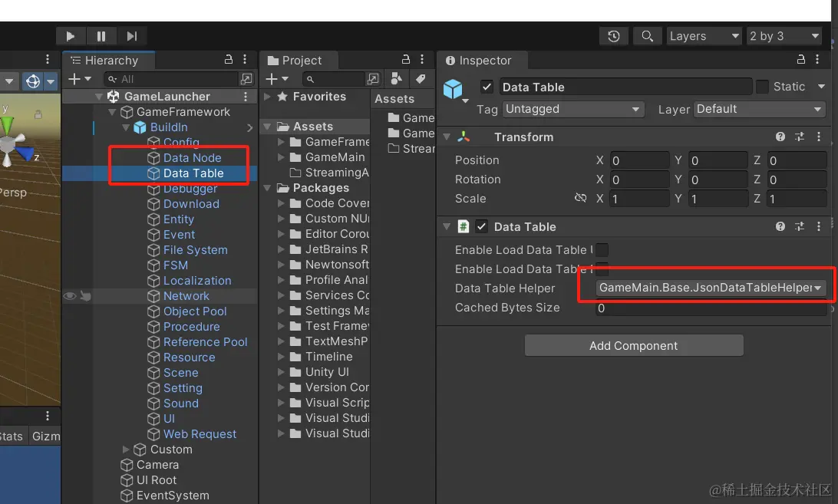Collapse the GameLauncher scene foldout
Image resolution: width=838 pixels, height=504 pixels.
(99, 97)
